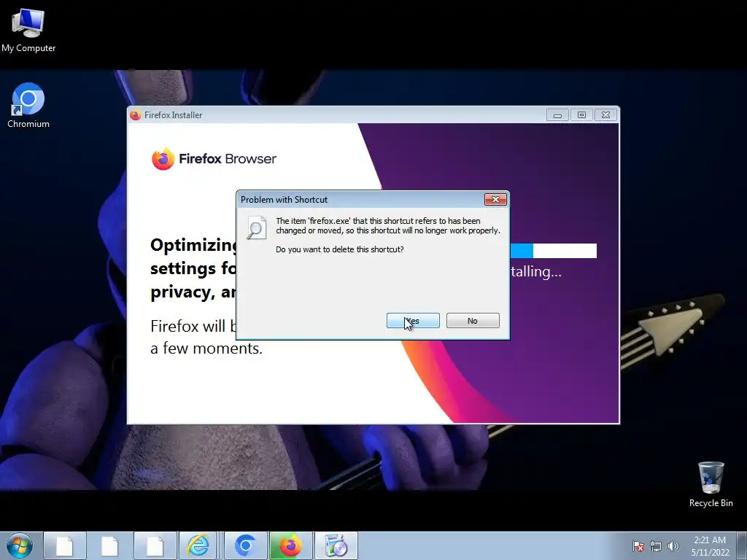Open the installer disc taskbar item

point(336,545)
